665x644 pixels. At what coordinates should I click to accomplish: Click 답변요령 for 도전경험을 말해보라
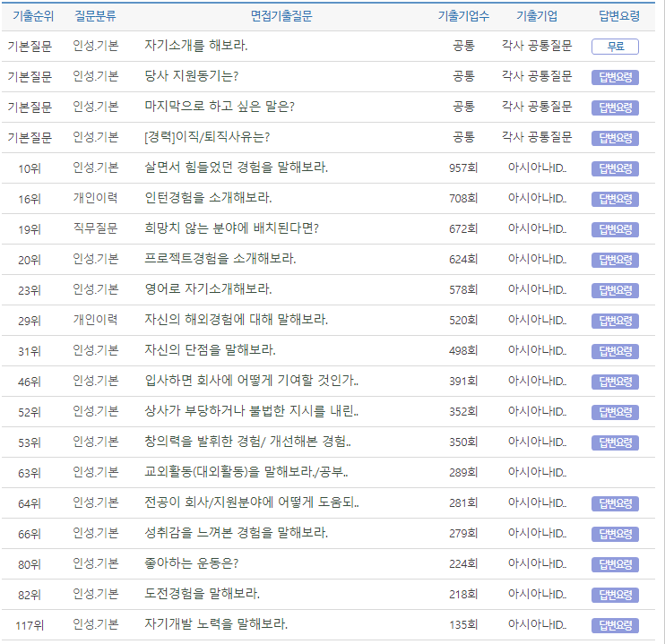(x=615, y=595)
